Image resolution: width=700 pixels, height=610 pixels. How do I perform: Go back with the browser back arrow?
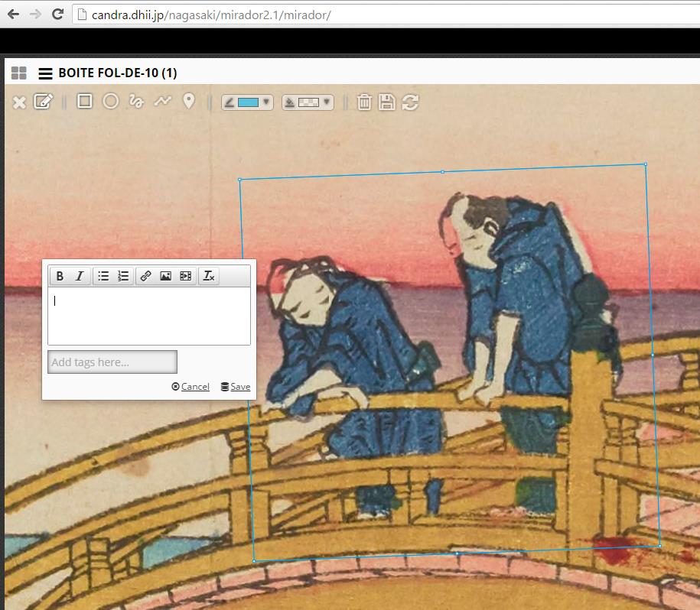14,15
